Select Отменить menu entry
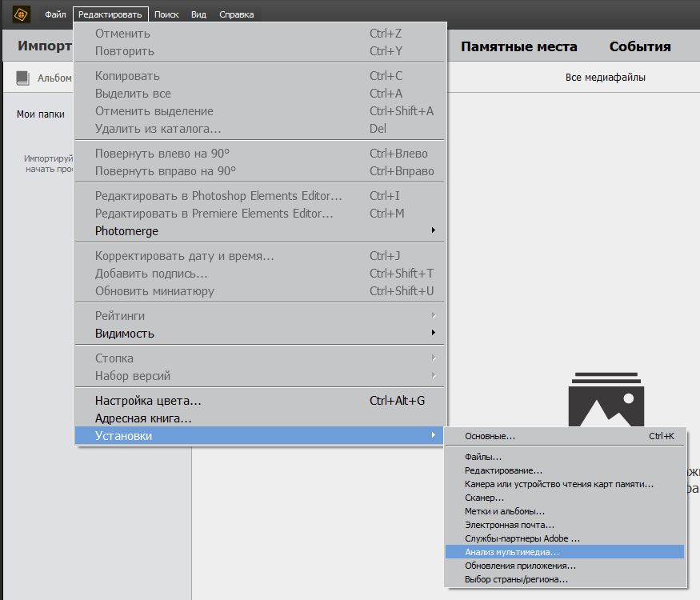This screenshot has height=600, width=700. click(x=260, y=34)
